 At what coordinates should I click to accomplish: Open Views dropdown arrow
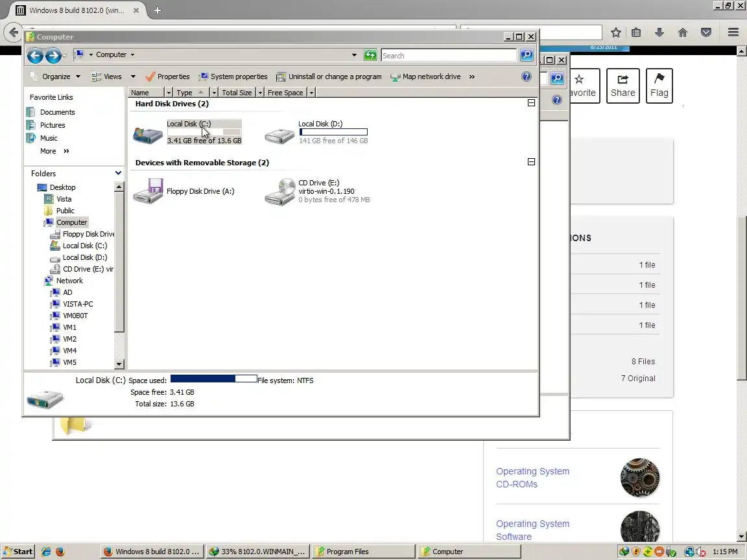coord(133,76)
